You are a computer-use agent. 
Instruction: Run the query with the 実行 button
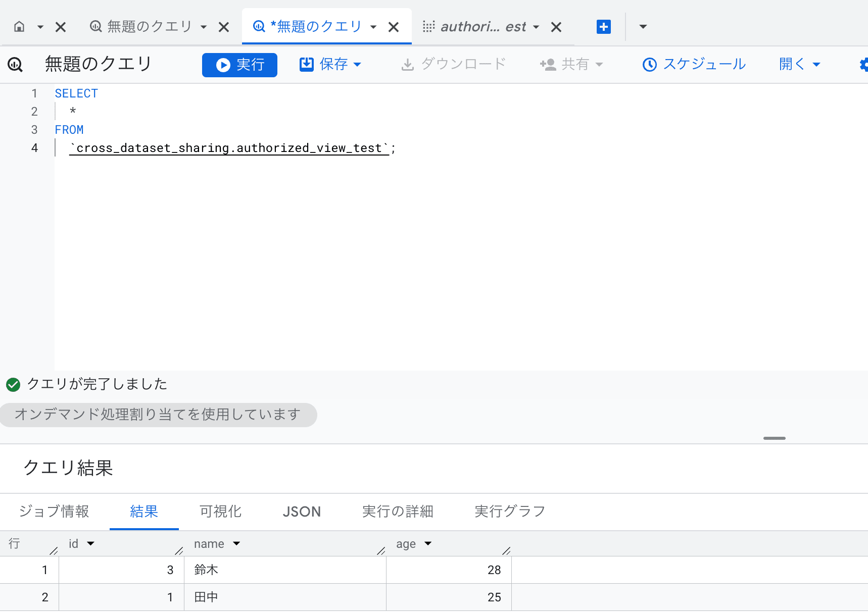[239, 65]
